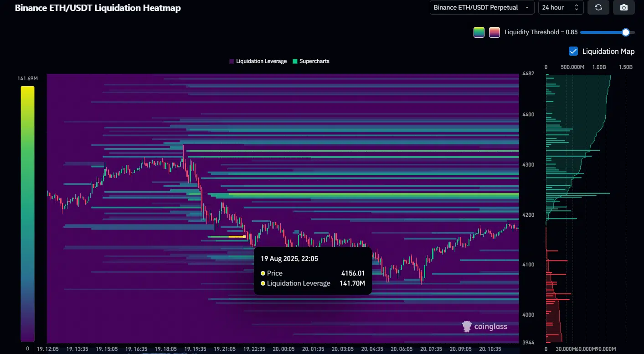Click the 500.000M liquidation map axis label
The width and height of the screenshot is (644, 354).
[x=572, y=67]
